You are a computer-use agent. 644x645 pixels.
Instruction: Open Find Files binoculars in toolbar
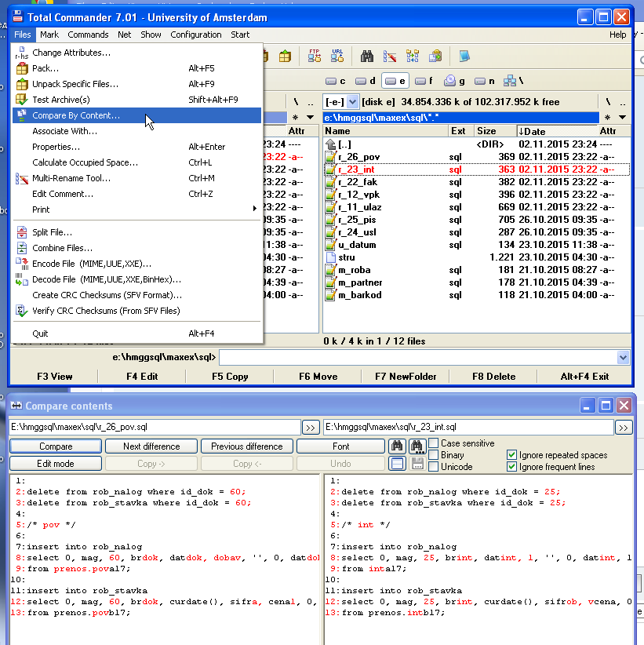[x=367, y=56]
